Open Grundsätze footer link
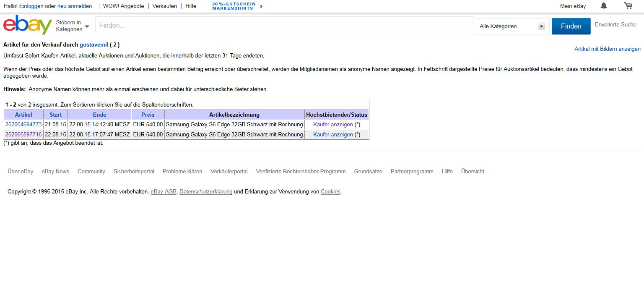Image resolution: width=644 pixels, height=282 pixels. click(x=368, y=172)
